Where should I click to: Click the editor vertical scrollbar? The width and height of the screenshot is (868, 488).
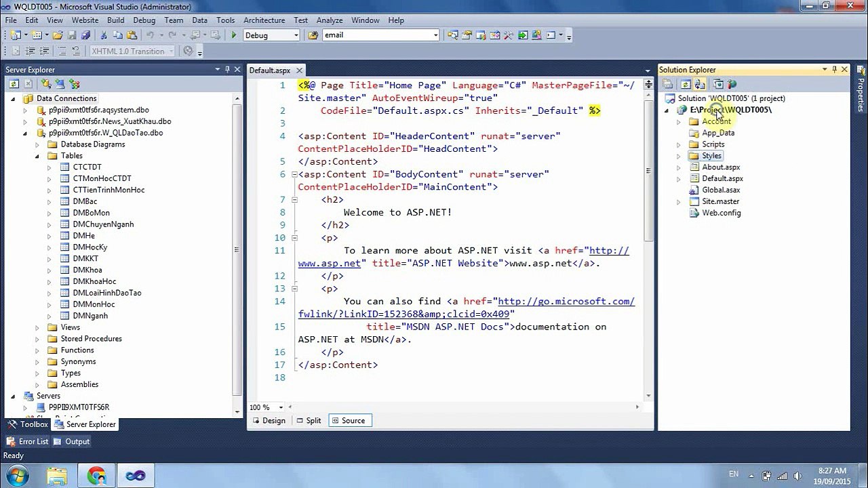[648, 169]
